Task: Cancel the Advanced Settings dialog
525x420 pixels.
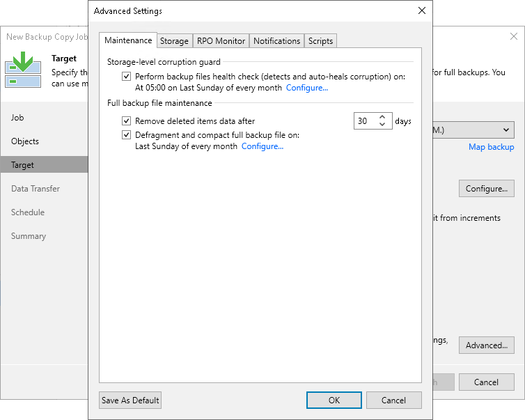Action: pyautogui.click(x=394, y=400)
